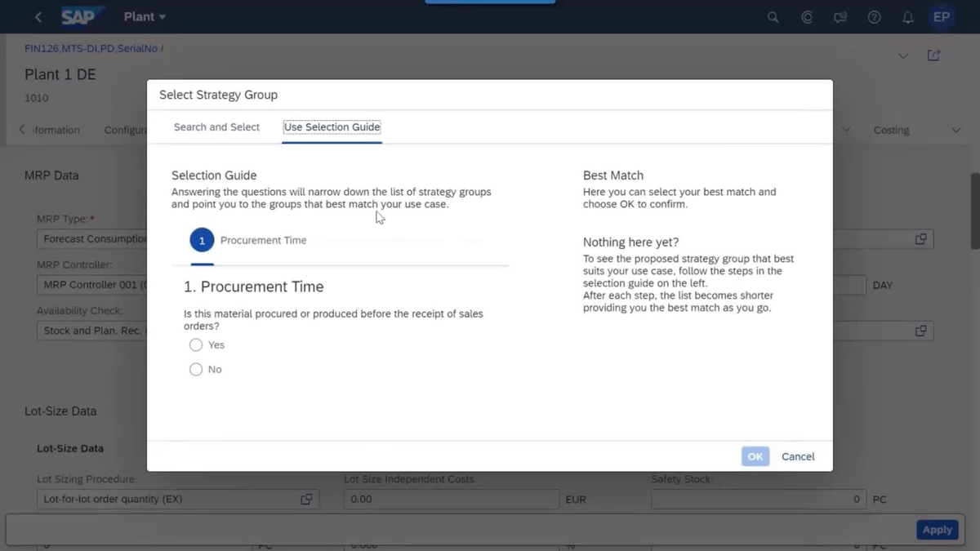
Task: Open the help question mark icon
Action: (x=874, y=16)
